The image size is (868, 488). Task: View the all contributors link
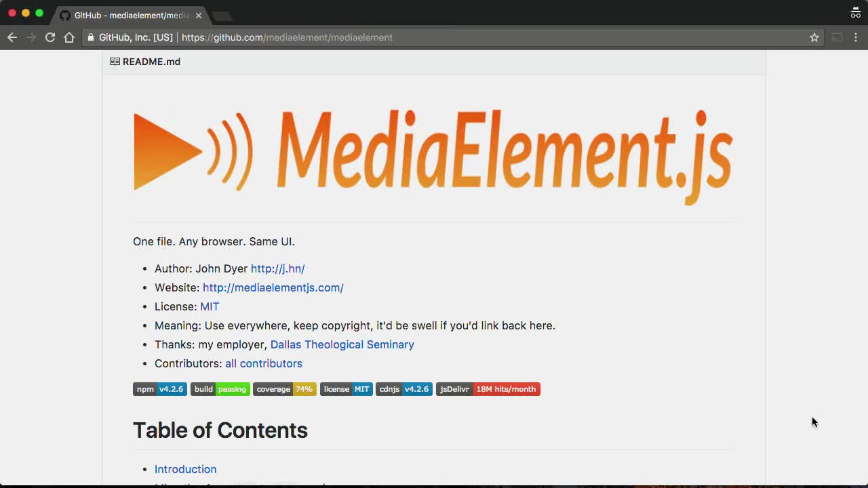coord(264,363)
